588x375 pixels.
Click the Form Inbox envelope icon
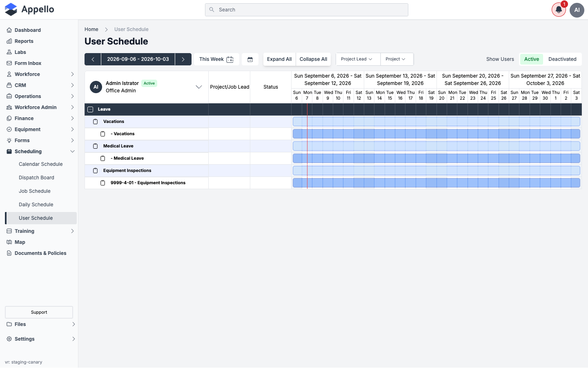tap(9, 63)
